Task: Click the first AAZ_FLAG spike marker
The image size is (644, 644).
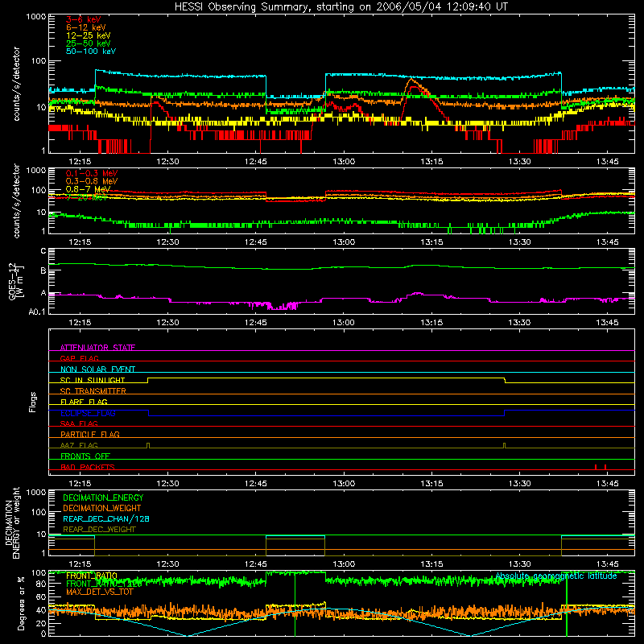Action: pos(148,446)
